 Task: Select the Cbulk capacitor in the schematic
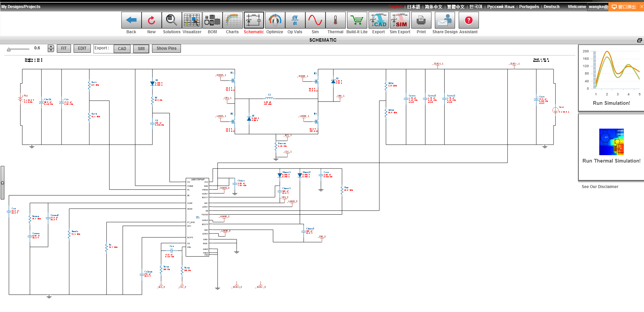pos(41,102)
